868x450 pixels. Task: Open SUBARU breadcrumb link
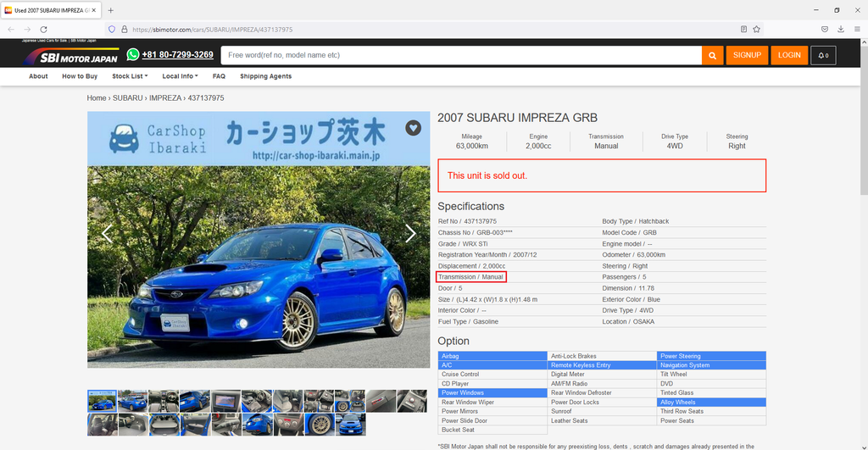(x=127, y=98)
